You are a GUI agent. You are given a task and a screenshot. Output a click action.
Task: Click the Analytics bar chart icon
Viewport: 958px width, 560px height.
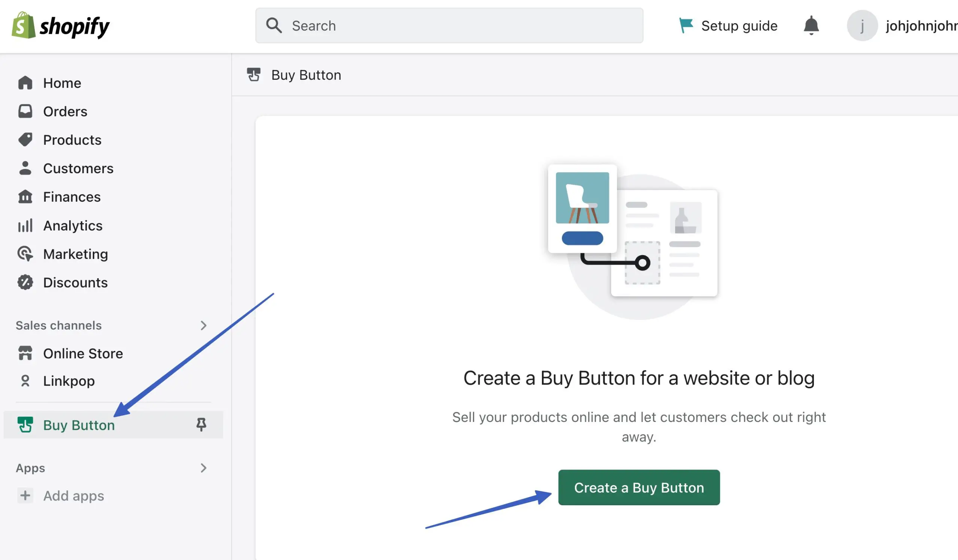pos(25,225)
